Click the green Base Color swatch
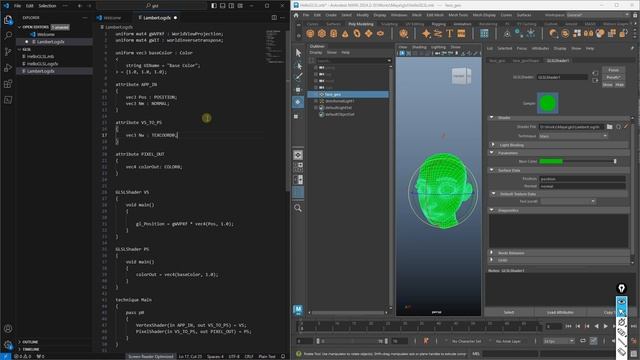Viewport: 640px width, 360px height. pos(551,162)
